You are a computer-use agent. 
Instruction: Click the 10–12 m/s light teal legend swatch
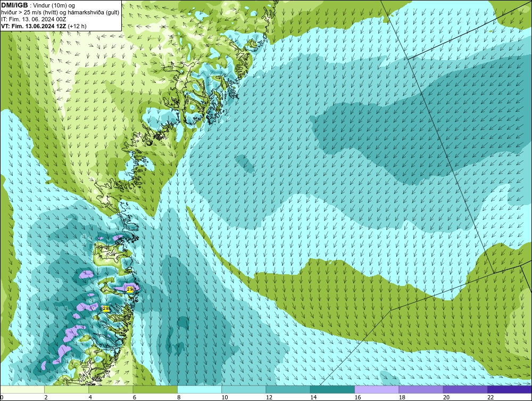[x=244, y=389]
